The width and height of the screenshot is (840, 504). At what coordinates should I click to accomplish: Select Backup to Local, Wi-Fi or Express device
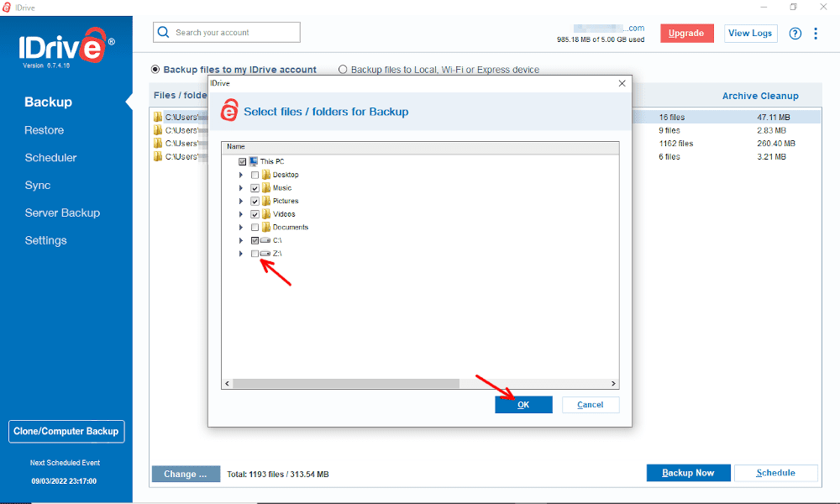(x=343, y=70)
